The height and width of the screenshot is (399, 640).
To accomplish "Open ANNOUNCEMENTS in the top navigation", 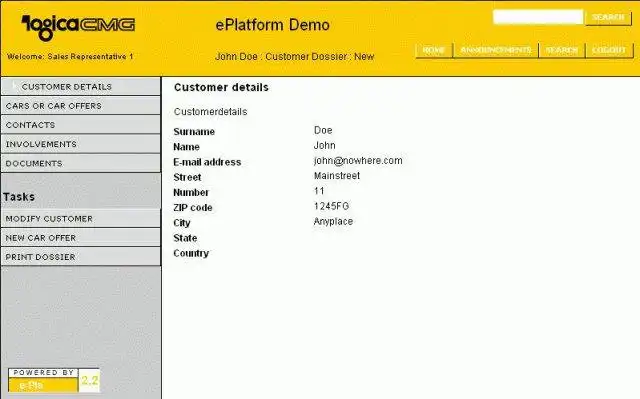I will tap(496, 50).
